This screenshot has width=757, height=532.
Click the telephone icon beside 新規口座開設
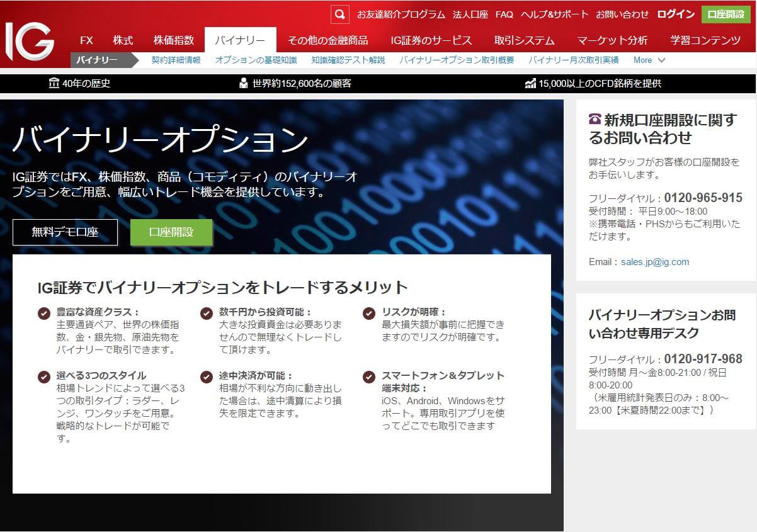tap(595, 119)
